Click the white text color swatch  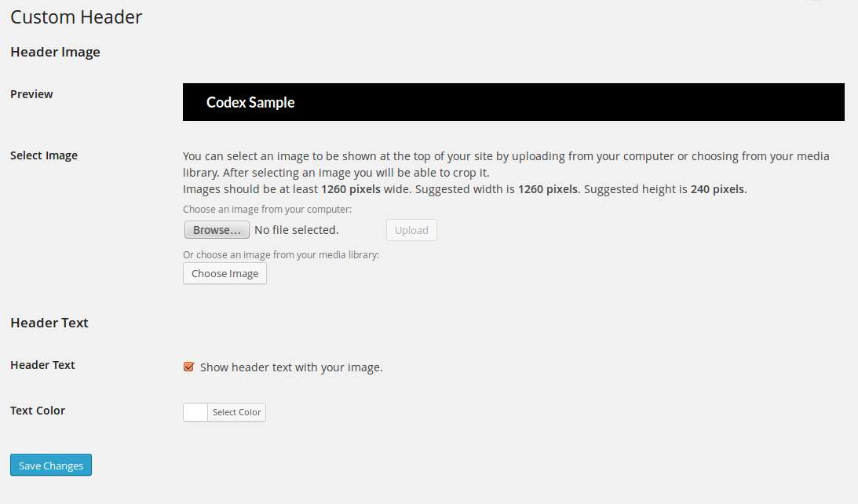point(195,412)
